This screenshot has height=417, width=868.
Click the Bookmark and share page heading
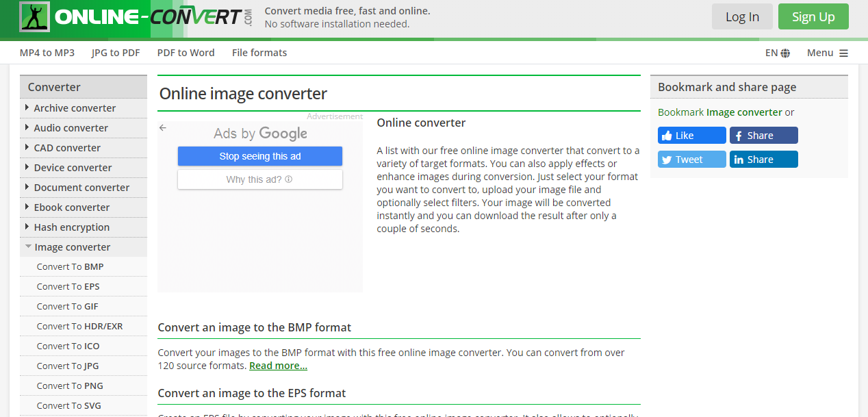tap(727, 87)
